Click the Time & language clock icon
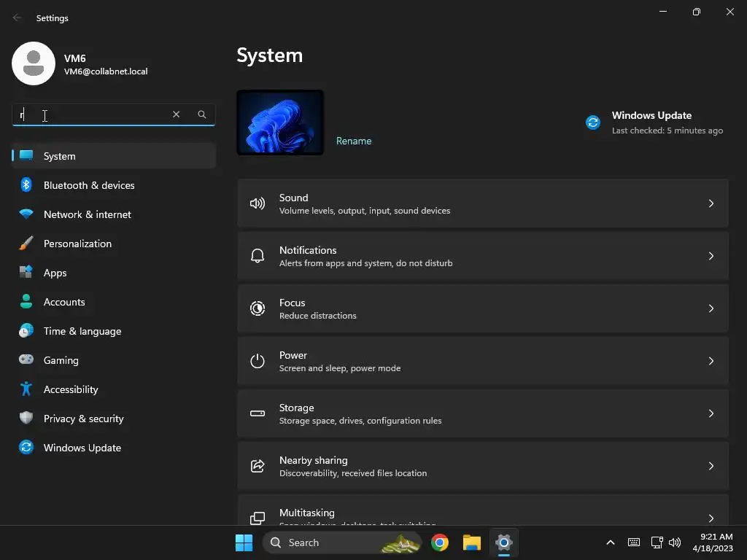This screenshot has height=560, width=747. pyautogui.click(x=26, y=330)
